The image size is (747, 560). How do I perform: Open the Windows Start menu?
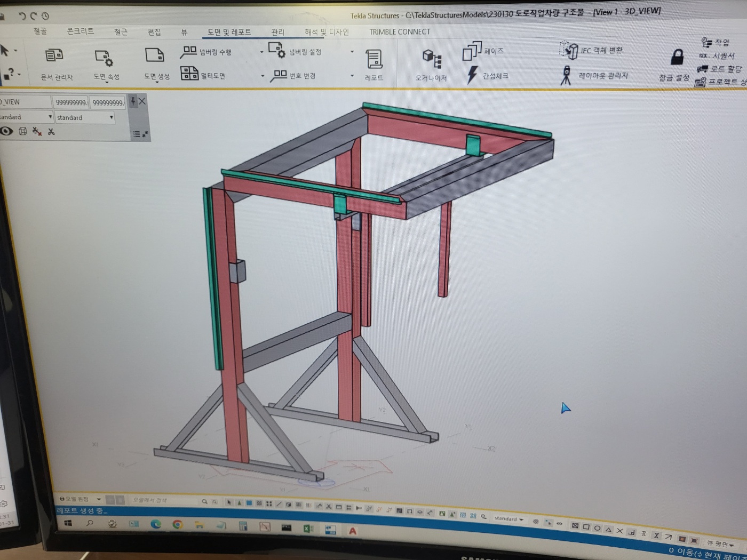pos(68,523)
